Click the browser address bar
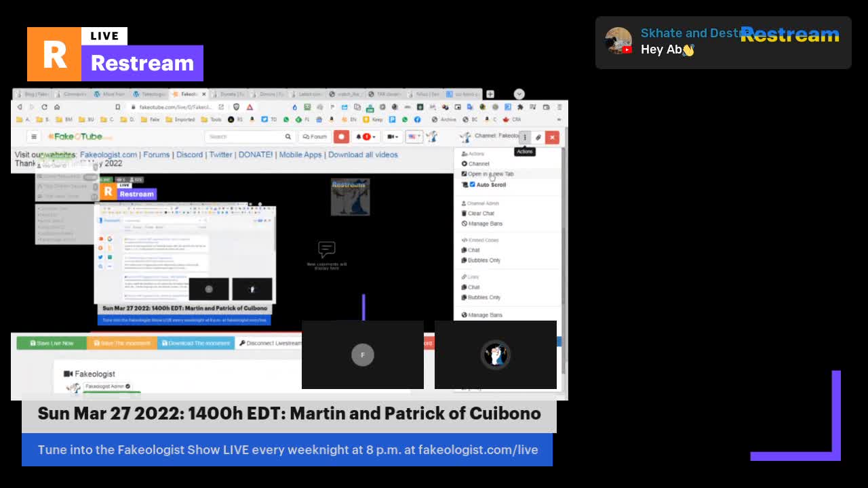Image resolution: width=868 pixels, height=488 pixels. pos(176,107)
